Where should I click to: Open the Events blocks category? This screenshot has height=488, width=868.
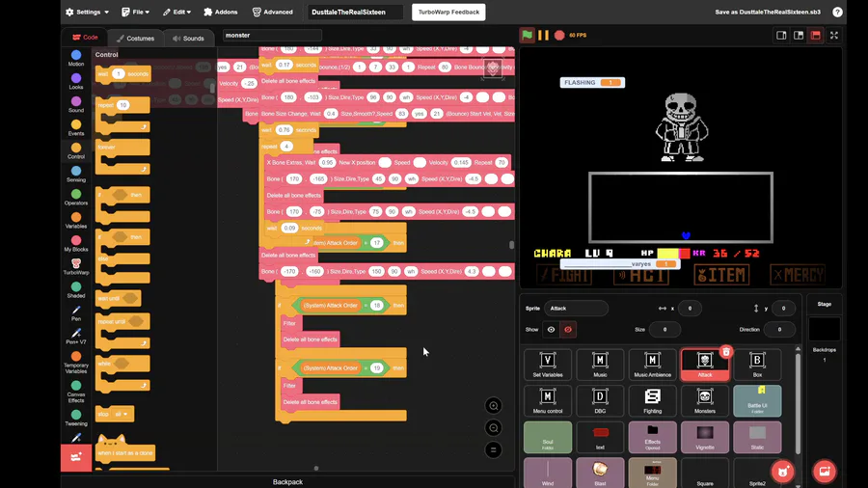[x=76, y=128]
